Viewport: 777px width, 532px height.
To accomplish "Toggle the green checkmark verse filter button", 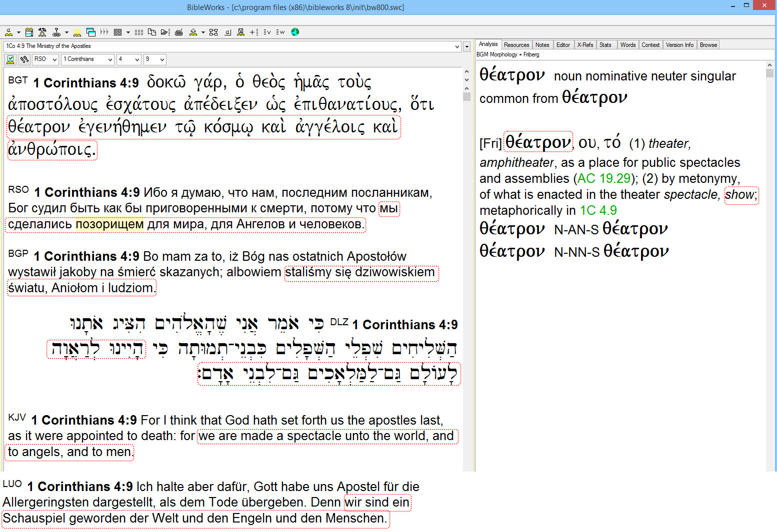I will coord(10,59).
